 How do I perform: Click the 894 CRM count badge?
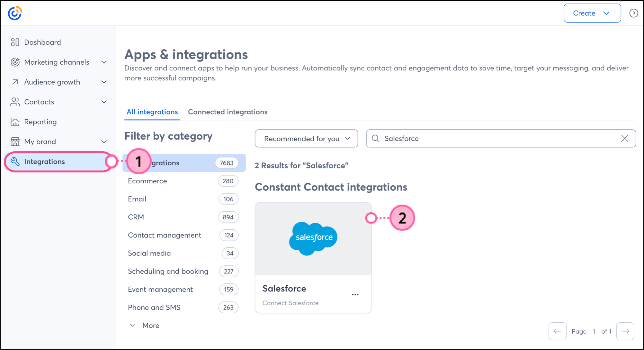tap(228, 217)
